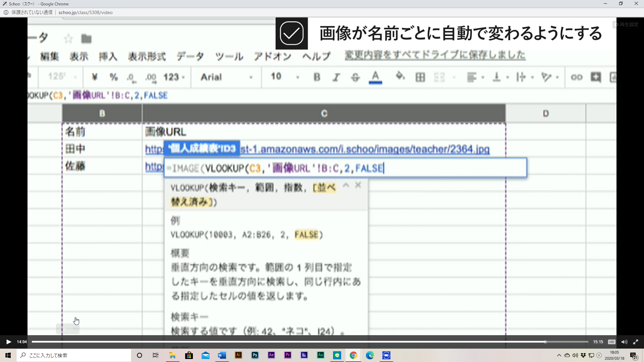Image resolution: width=644 pixels, height=362 pixels.
Task: Open the 編集 menu
Action: [50, 57]
